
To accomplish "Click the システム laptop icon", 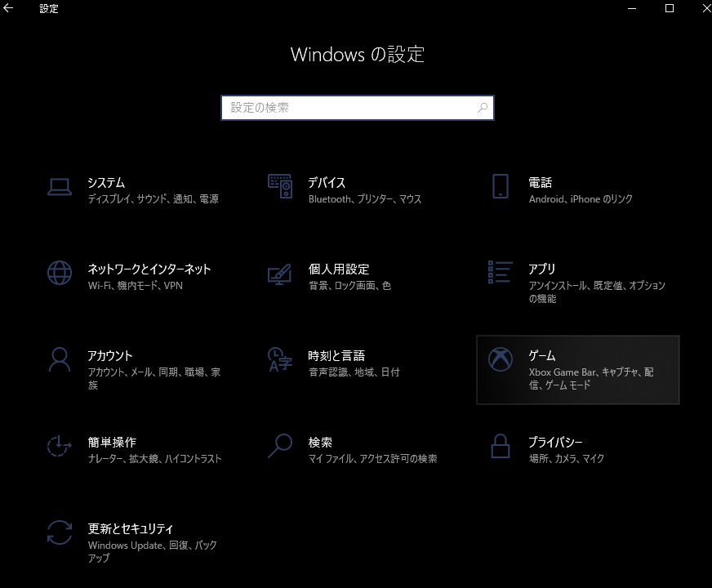I will point(60,187).
